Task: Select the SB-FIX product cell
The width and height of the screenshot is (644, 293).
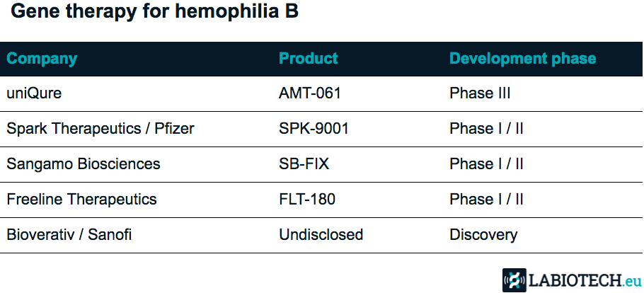Action: tap(304, 164)
